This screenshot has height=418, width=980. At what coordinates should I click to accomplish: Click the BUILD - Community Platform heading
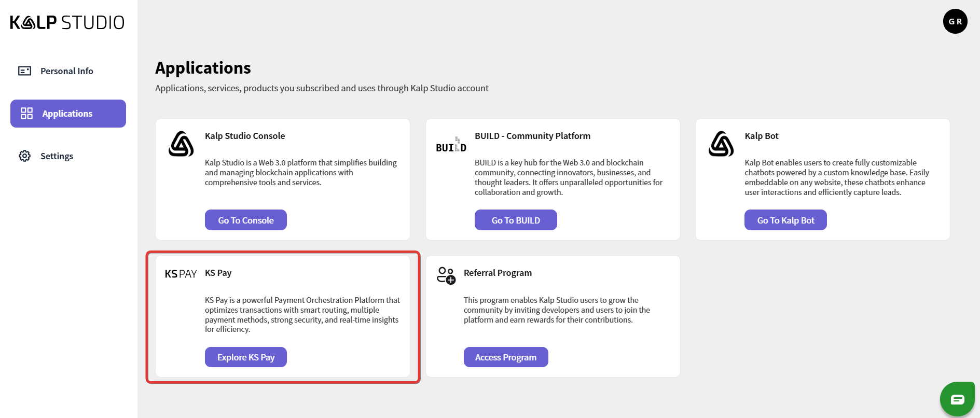coord(532,136)
